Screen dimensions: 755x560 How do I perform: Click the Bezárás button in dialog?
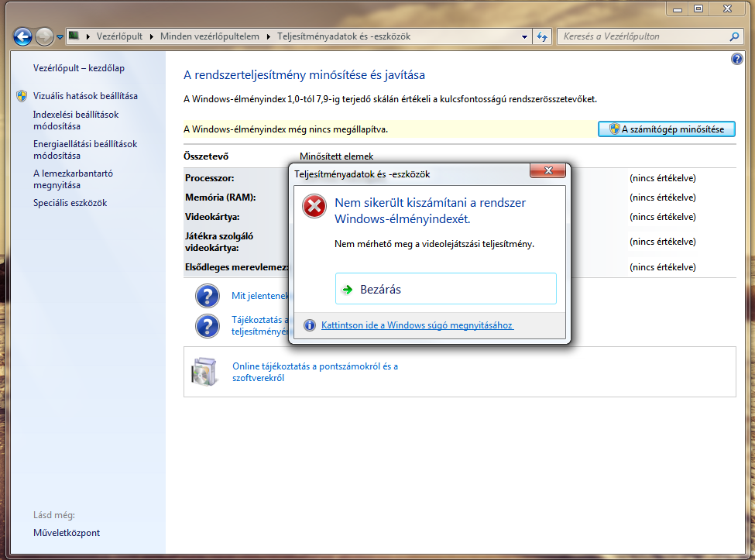tap(446, 289)
